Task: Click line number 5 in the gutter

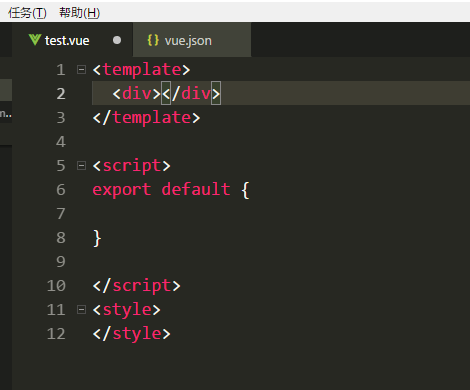Action: pyautogui.click(x=61, y=166)
